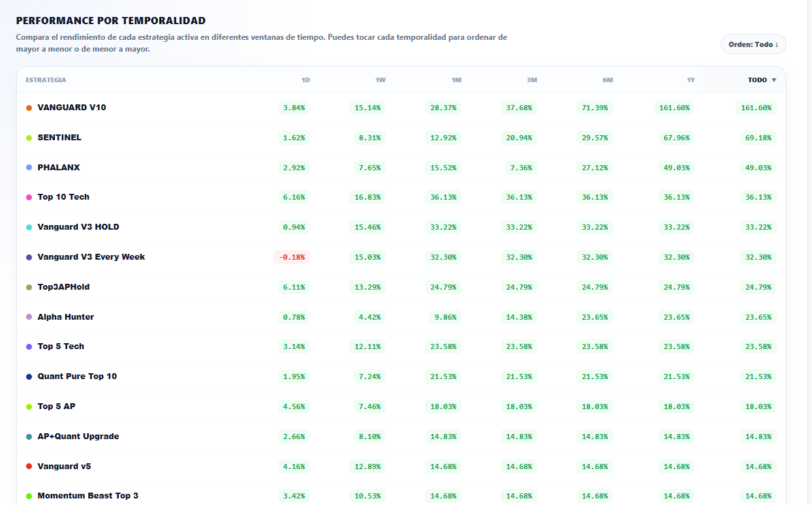Select the Vanguard V3 Every Week name
The image size is (812, 505).
[x=91, y=256]
